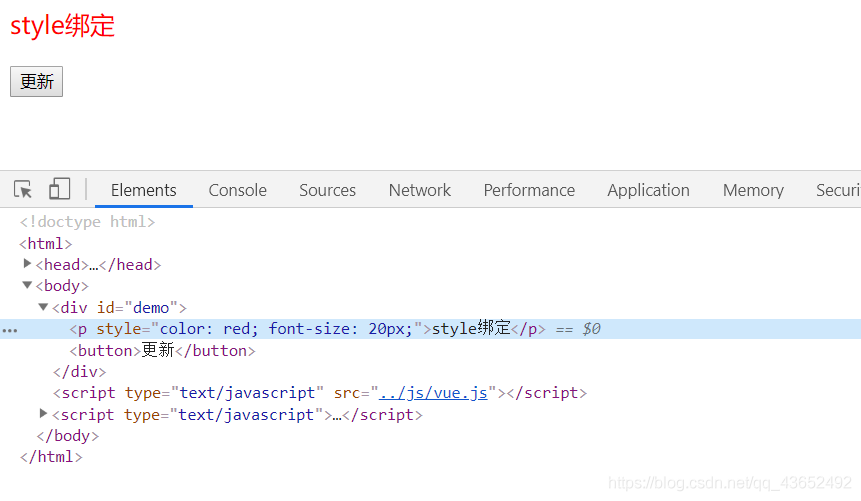Activate the inspect element picker icon

click(x=23, y=190)
